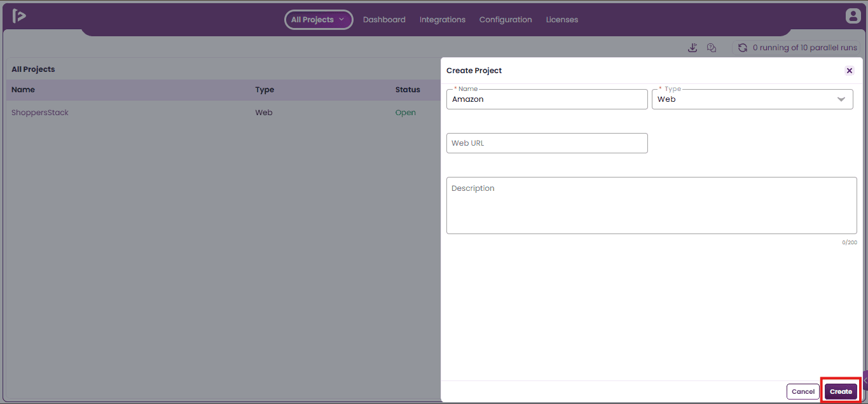Image resolution: width=868 pixels, height=404 pixels.
Task: Open the help chat bubble icon
Action: 712,48
